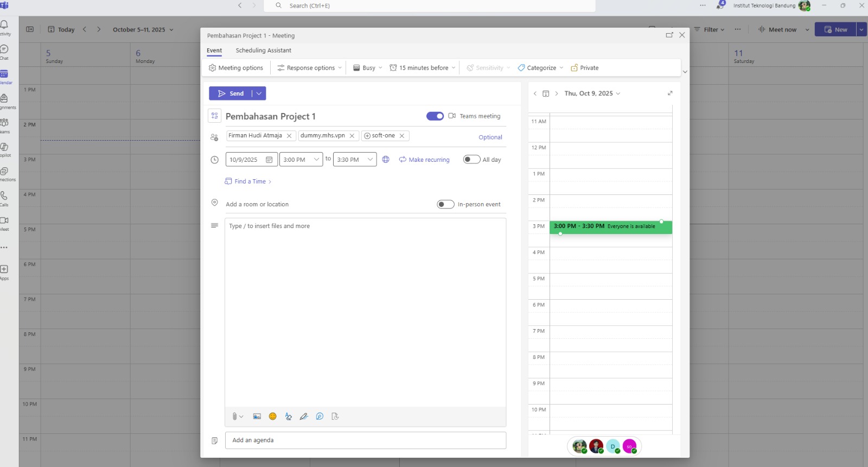
Task: Open the date picker calendar icon
Action: 269,160
